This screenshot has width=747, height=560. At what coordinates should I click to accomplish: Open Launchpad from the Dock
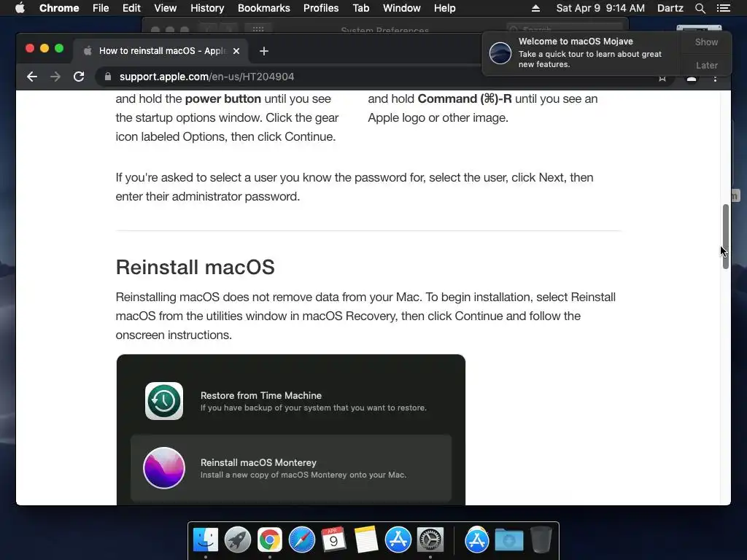pos(237,540)
